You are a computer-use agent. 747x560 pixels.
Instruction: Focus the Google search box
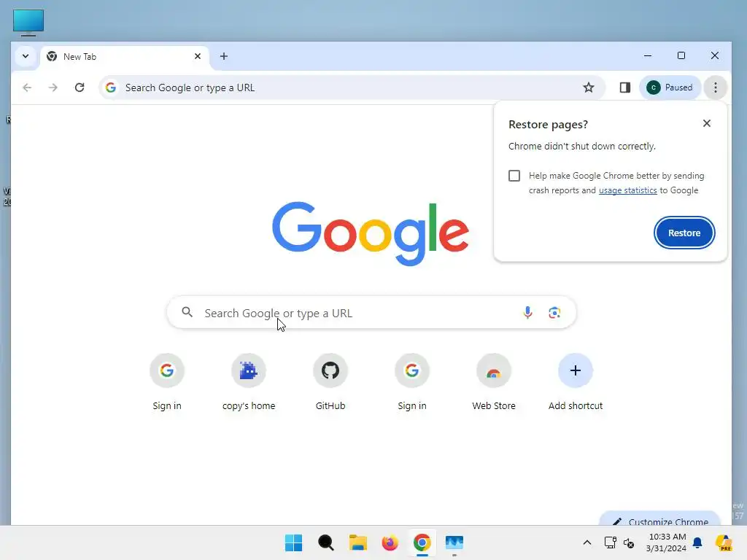pyautogui.click(x=371, y=313)
